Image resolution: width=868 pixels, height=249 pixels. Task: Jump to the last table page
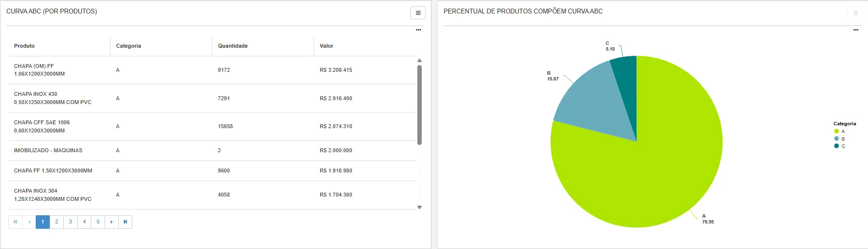(x=125, y=222)
